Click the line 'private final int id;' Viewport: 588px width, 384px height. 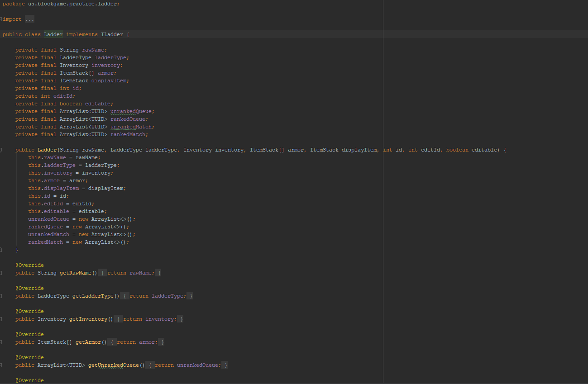48,88
